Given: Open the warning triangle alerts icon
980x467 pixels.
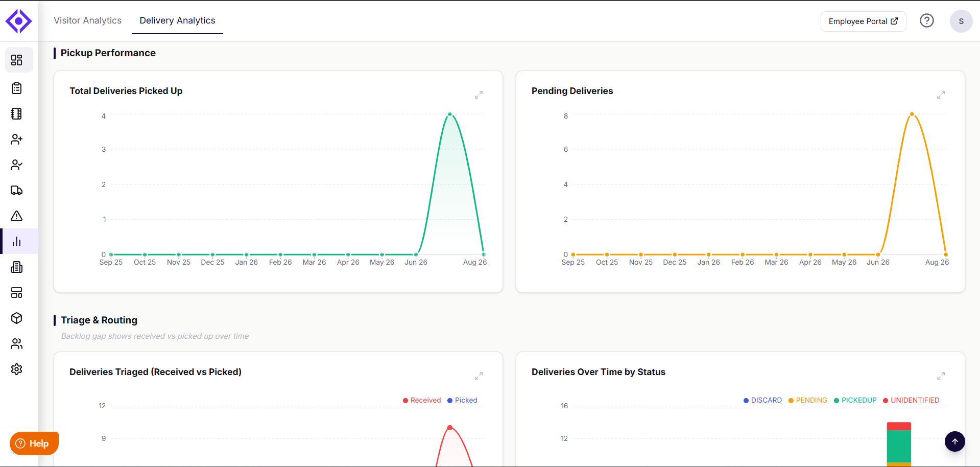Looking at the screenshot, I should (17, 216).
